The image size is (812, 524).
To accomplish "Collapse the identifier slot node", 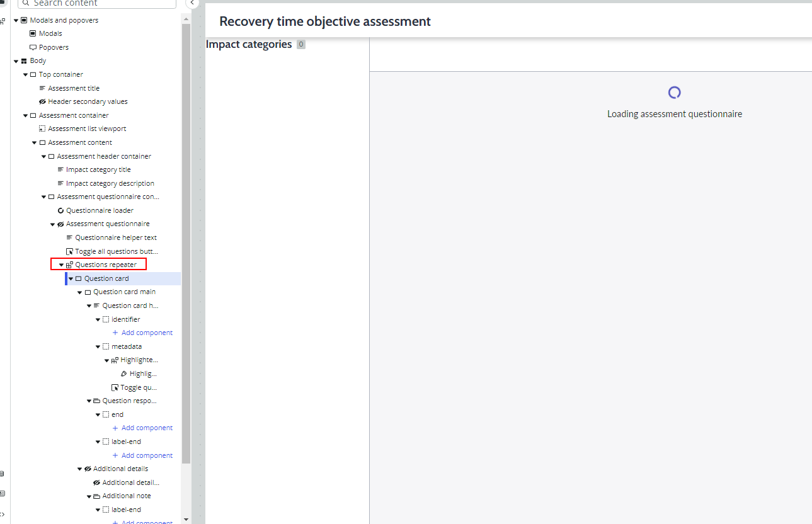I will coord(98,319).
